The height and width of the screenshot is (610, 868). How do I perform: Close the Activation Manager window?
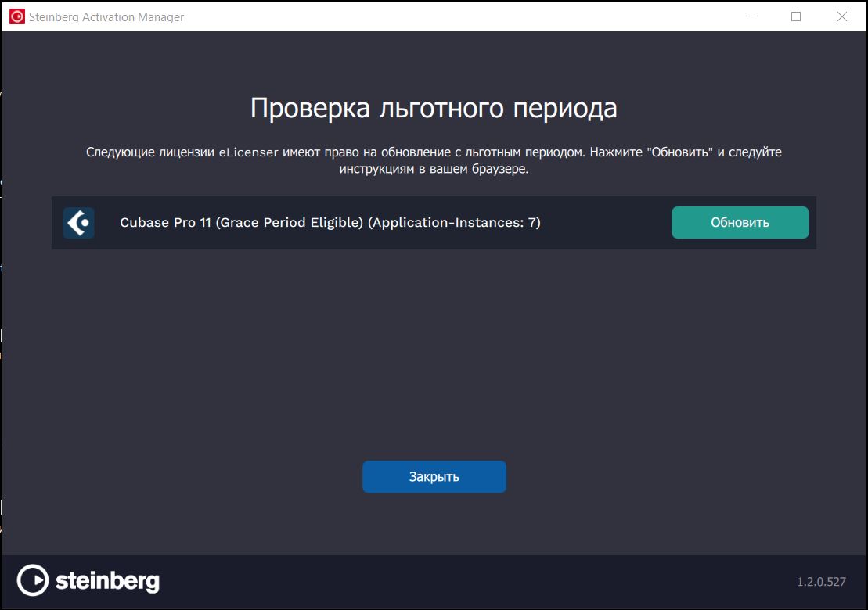click(x=842, y=16)
